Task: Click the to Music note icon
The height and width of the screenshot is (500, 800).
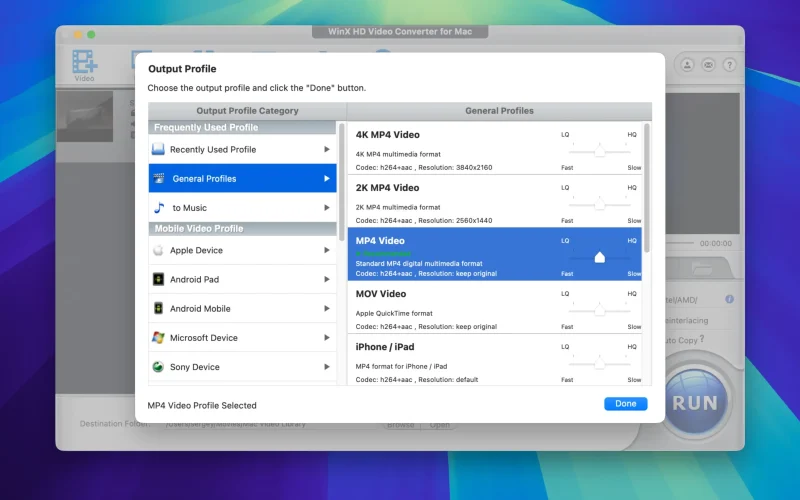Action: click(x=159, y=208)
